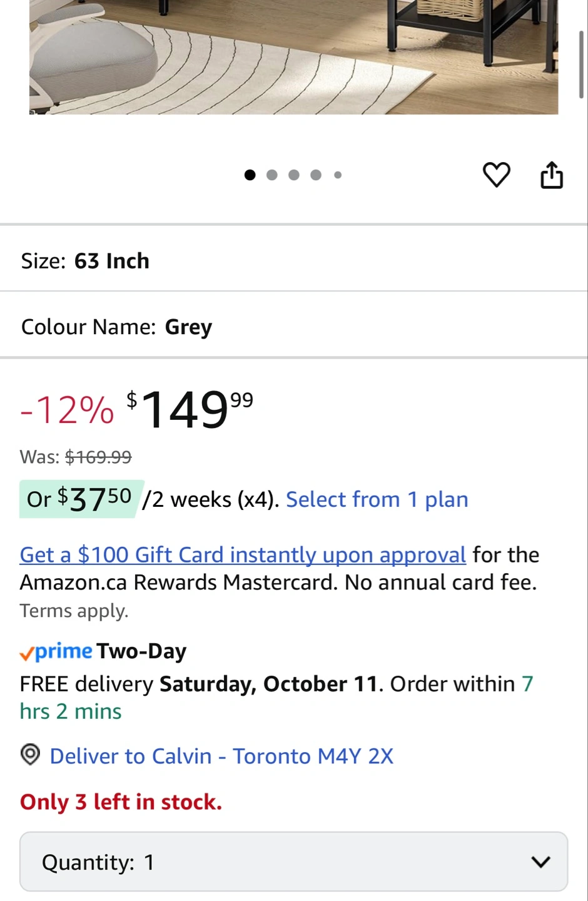Go to the fourth image dot
This screenshot has width=588, height=901.
pos(316,175)
